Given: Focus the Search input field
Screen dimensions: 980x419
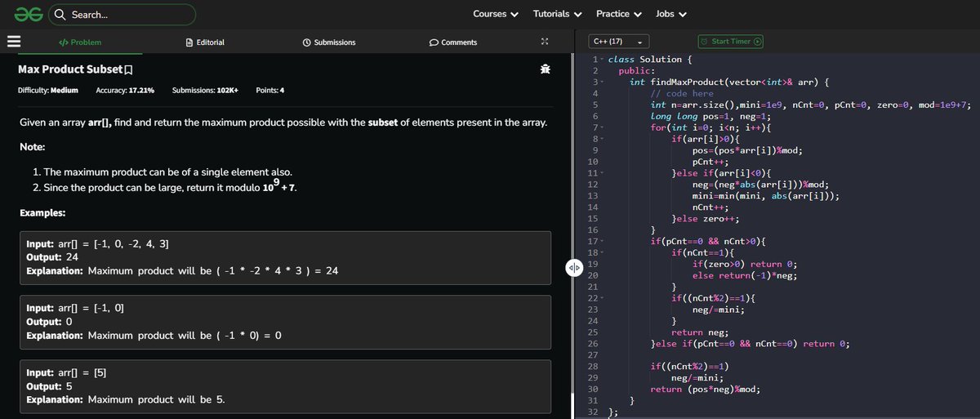Looking at the screenshot, I should click(x=122, y=15).
